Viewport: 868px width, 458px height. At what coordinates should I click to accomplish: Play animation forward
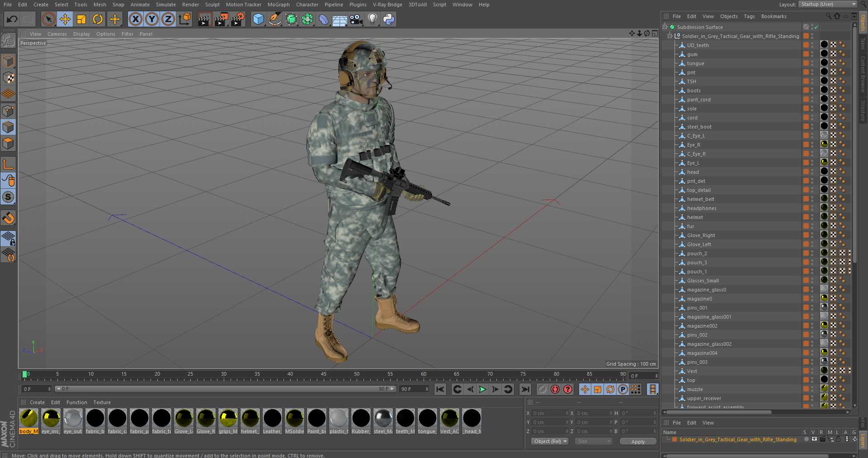pos(482,389)
